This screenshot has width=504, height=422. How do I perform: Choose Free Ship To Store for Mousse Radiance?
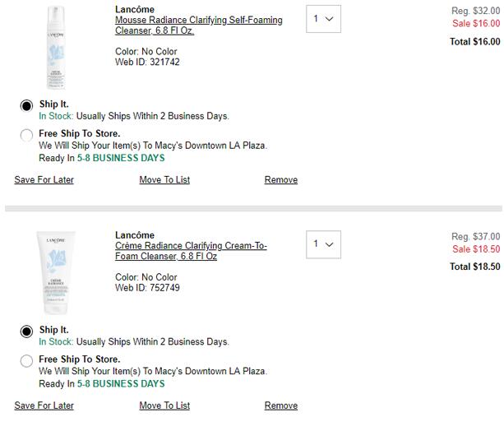26,135
